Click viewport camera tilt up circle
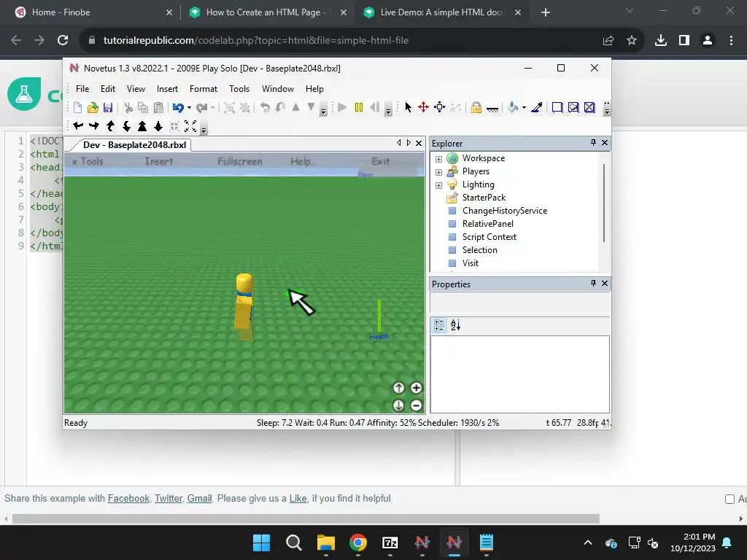This screenshot has width=747, height=560. pyautogui.click(x=399, y=388)
